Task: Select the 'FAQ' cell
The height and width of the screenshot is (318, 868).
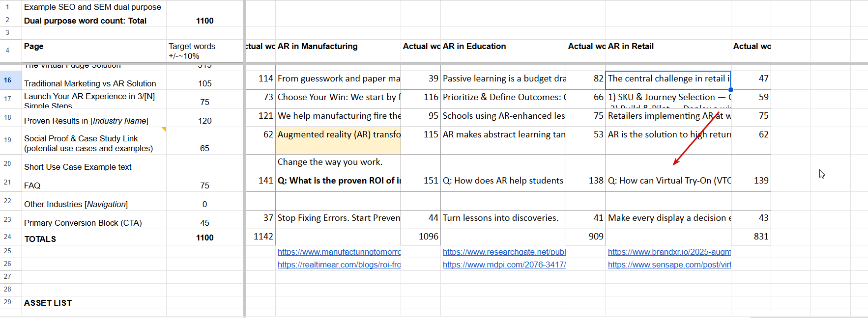Action: (94, 183)
